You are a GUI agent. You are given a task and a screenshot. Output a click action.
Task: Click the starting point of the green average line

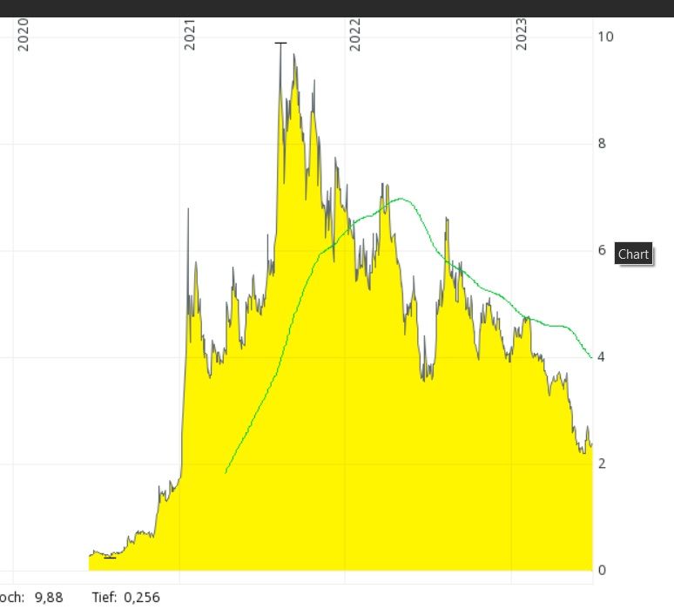pos(226,473)
